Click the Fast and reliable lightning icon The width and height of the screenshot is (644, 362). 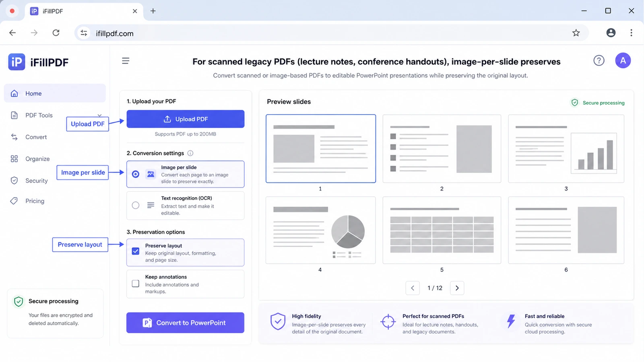pyautogui.click(x=511, y=321)
